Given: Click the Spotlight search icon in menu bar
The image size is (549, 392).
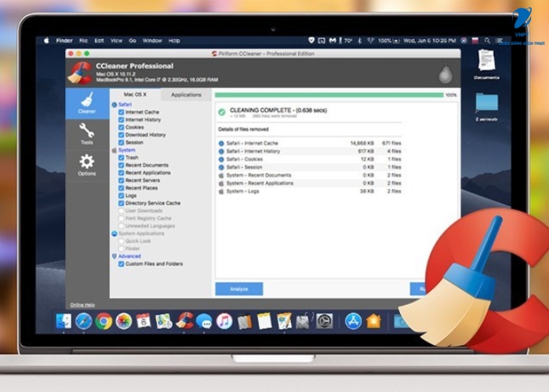Looking at the screenshot, I should (487, 41).
